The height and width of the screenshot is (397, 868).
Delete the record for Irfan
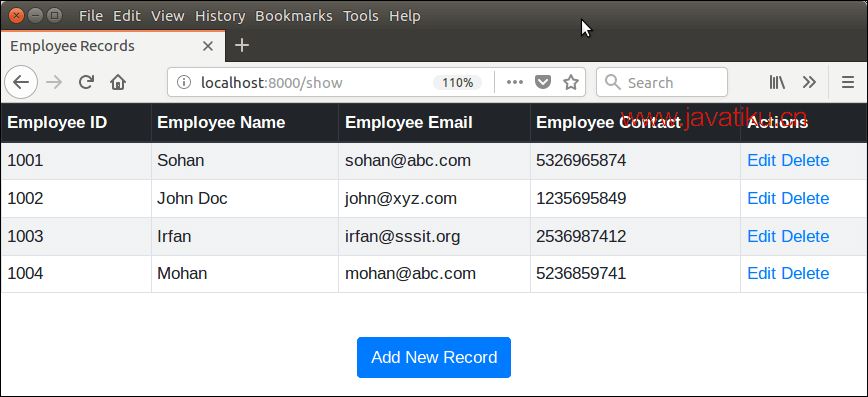805,236
